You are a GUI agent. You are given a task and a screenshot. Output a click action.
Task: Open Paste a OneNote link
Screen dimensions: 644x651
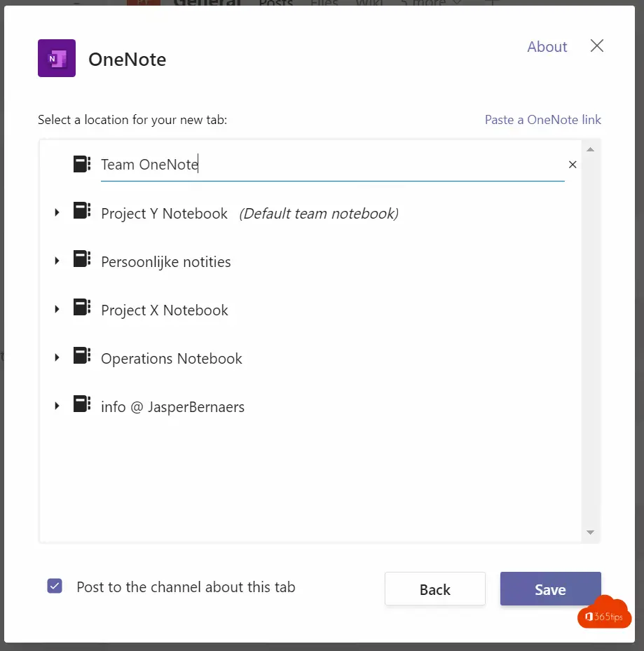[543, 120]
